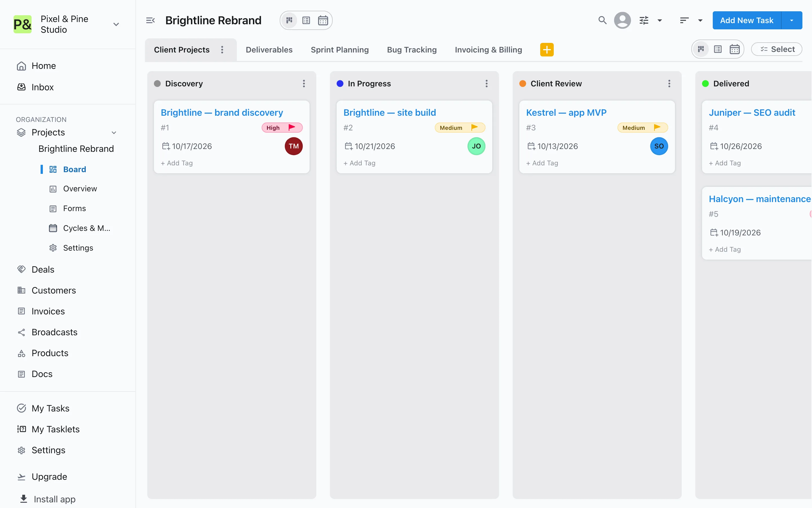This screenshot has width=812, height=508.
Task: Open filter settings sliders icon
Action: [x=644, y=21]
